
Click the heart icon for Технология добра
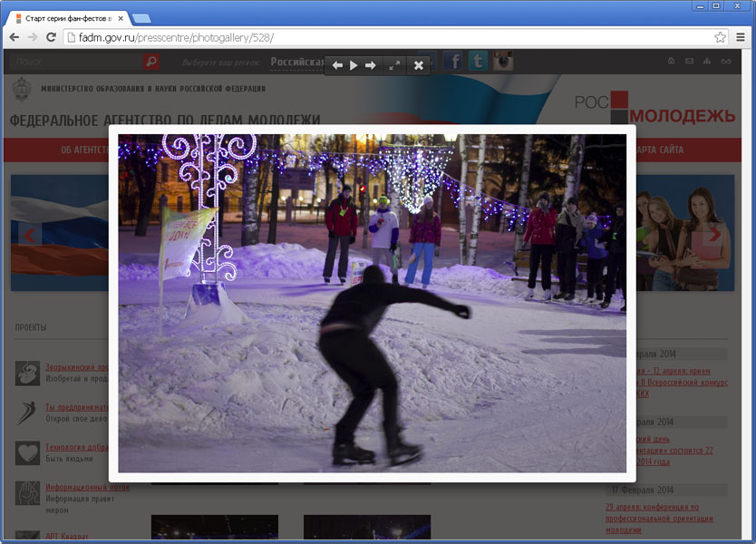27,452
